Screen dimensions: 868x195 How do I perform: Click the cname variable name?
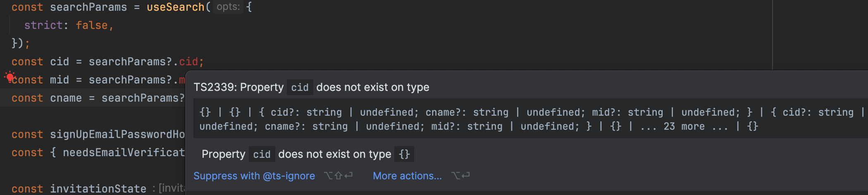pos(66,98)
